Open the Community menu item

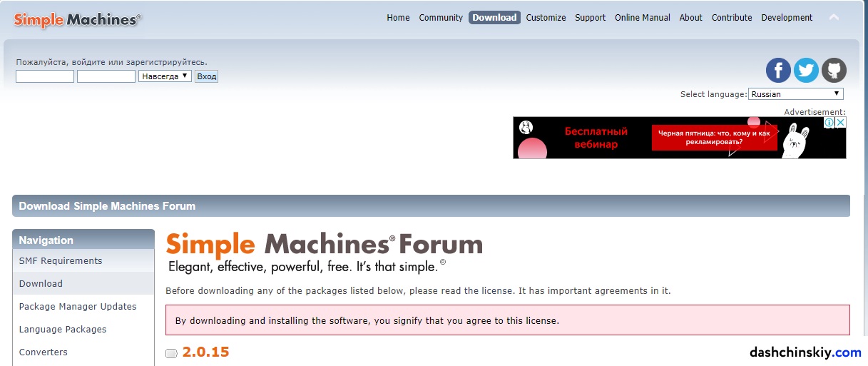tap(441, 18)
